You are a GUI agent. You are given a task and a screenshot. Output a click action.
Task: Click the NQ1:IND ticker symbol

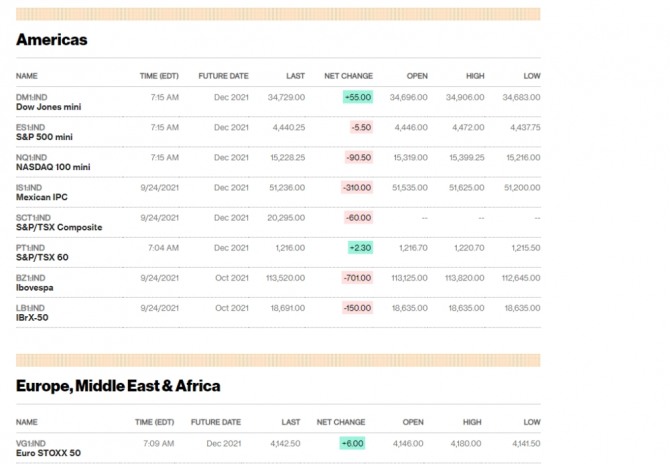point(32,157)
